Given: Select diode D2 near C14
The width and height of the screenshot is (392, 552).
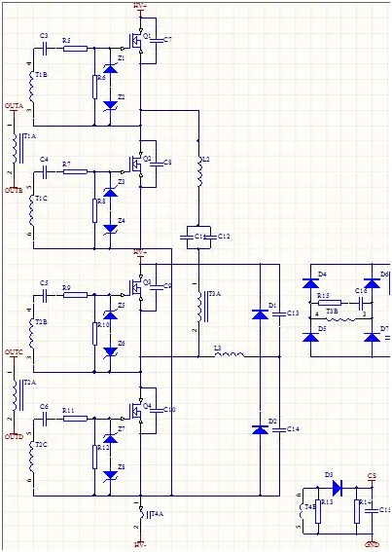Looking at the screenshot, I should pos(260,429).
